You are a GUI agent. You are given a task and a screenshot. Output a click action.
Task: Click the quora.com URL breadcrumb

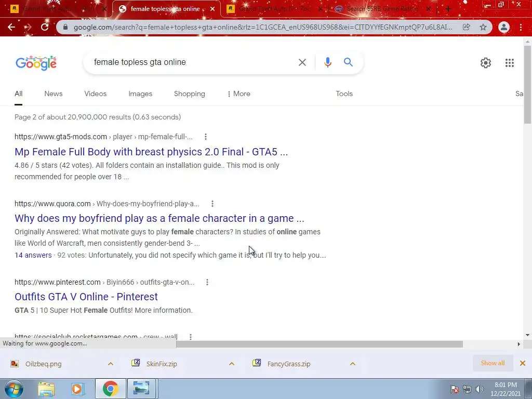[107, 204]
